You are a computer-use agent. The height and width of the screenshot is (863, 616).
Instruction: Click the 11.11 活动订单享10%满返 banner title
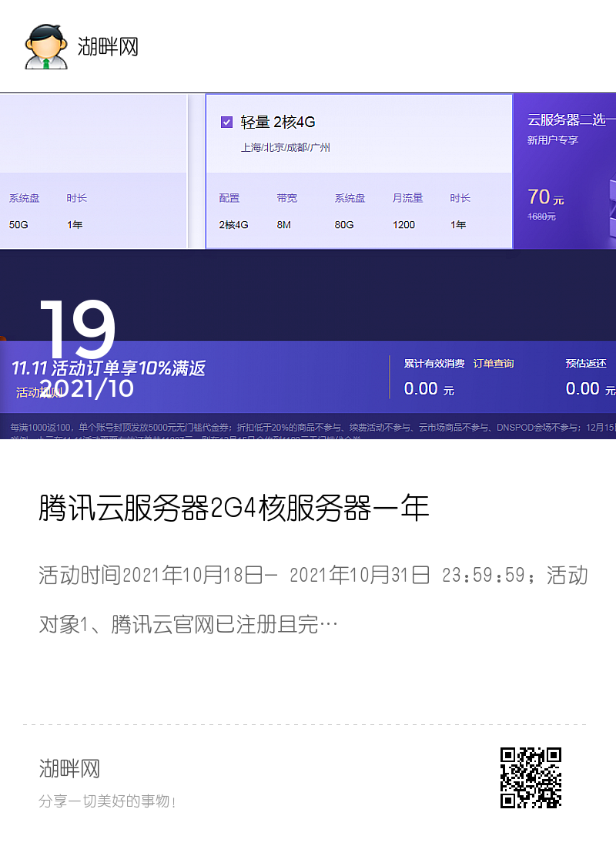(x=109, y=368)
